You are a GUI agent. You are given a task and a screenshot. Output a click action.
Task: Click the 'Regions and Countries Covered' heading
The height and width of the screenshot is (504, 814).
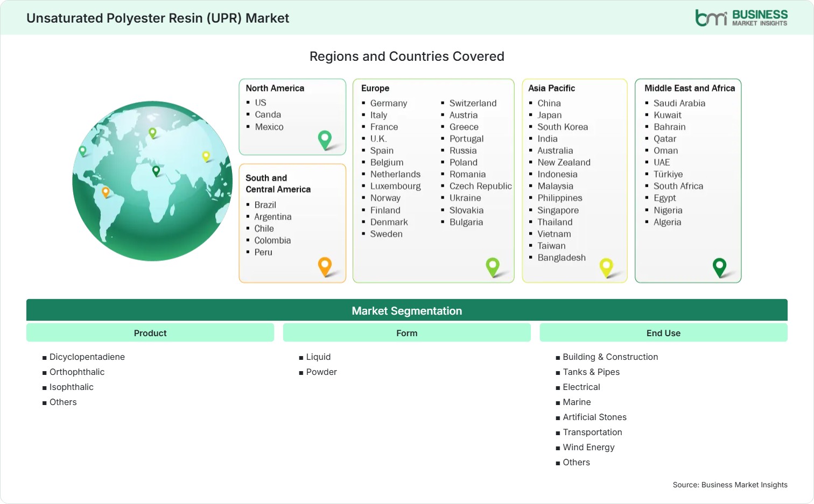407,56
